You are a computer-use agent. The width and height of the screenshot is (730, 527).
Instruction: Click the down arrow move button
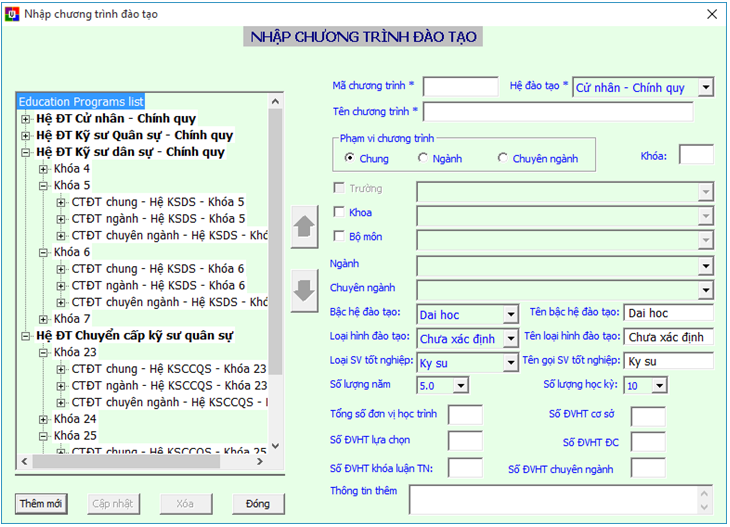[x=304, y=290]
